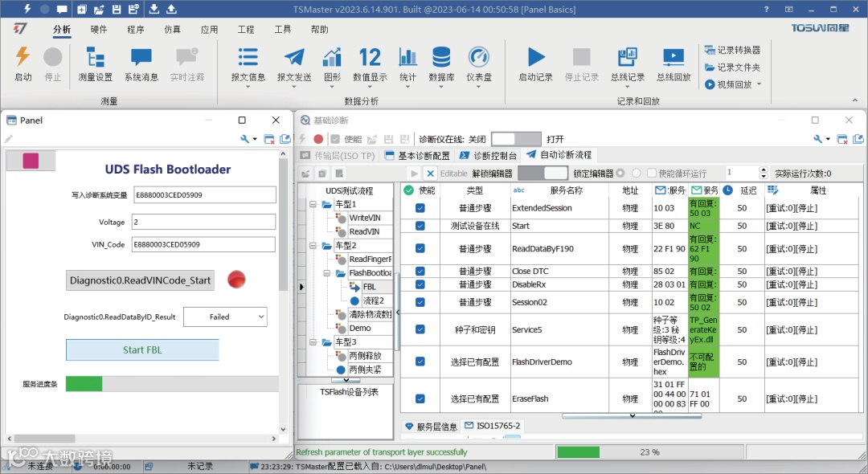Select the Demo tree item
Viewport: 868px width, 474px height.
(x=360, y=328)
